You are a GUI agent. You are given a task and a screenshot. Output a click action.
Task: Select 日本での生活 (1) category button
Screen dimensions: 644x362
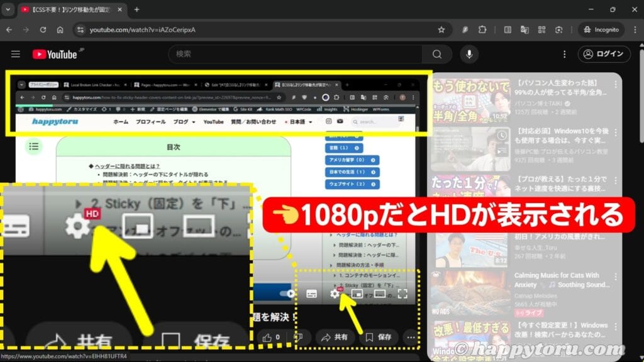point(352,172)
